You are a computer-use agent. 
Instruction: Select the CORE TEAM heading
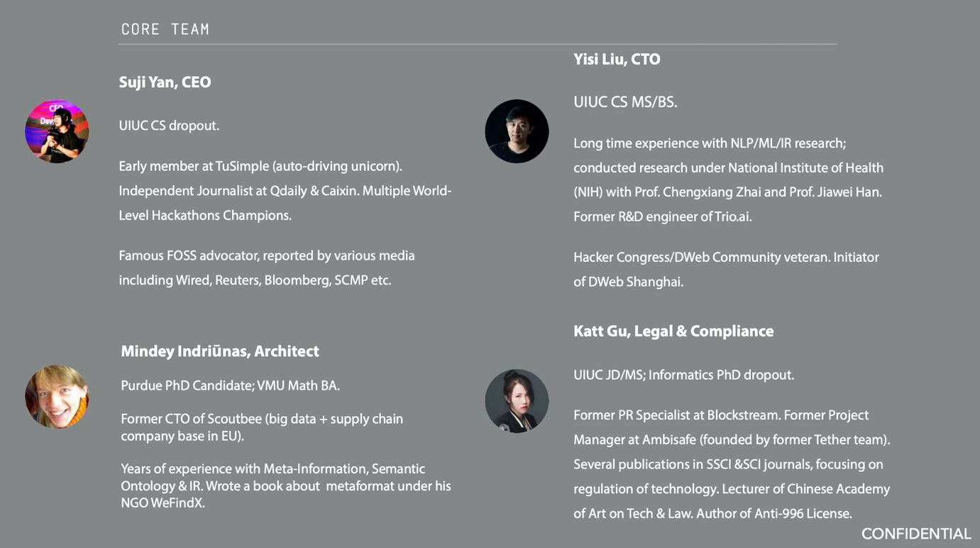click(x=165, y=29)
